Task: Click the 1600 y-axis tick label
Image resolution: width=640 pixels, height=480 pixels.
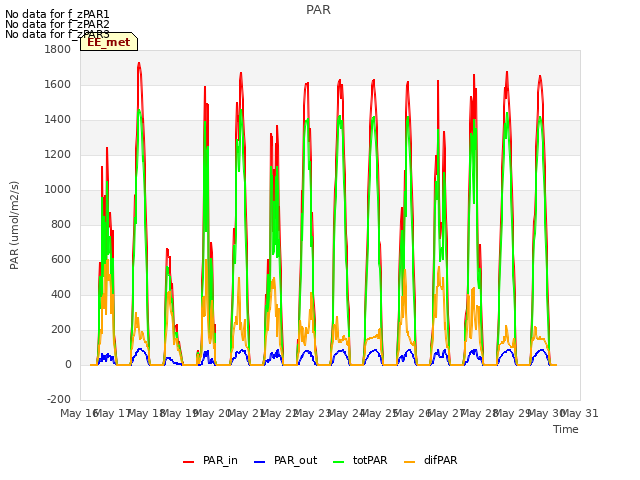Action: click(58, 84)
